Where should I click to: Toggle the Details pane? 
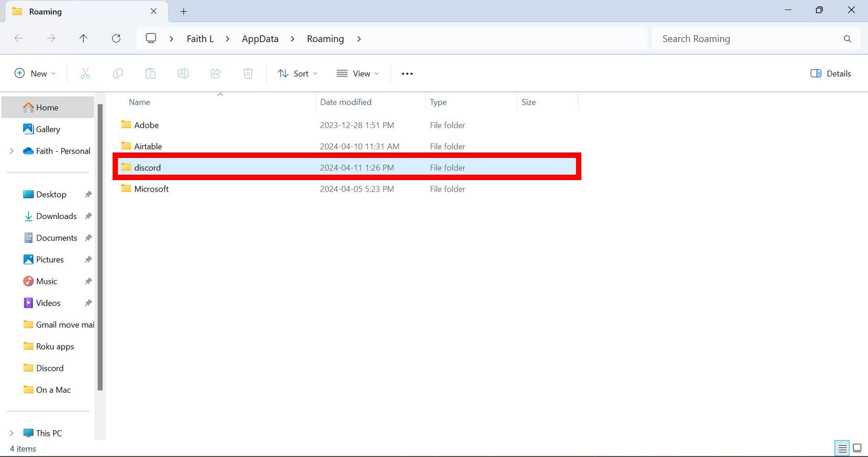831,74
